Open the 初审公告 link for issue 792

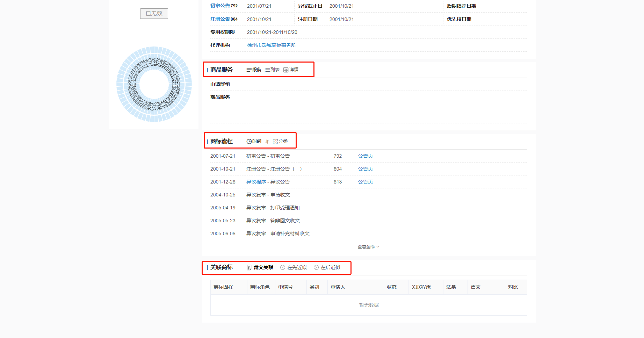pyautogui.click(x=220, y=6)
